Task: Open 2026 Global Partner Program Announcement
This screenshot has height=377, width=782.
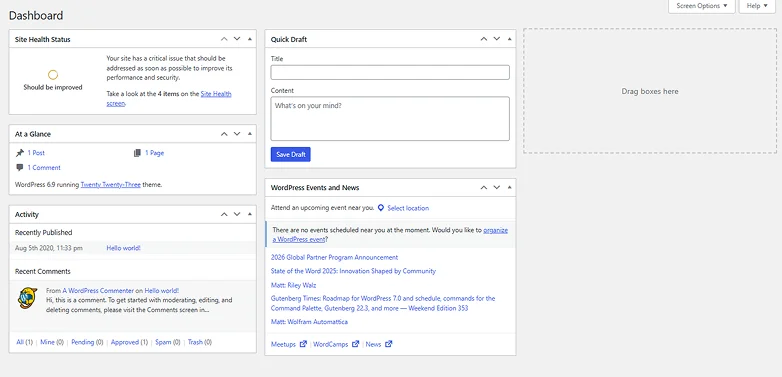Action: [335, 257]
